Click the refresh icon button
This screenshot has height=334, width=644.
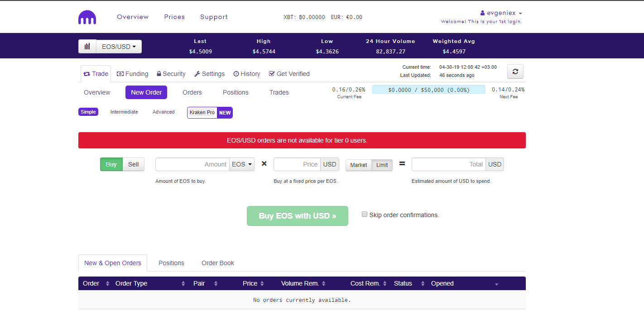pyautogui.click(x=515, y=72)
